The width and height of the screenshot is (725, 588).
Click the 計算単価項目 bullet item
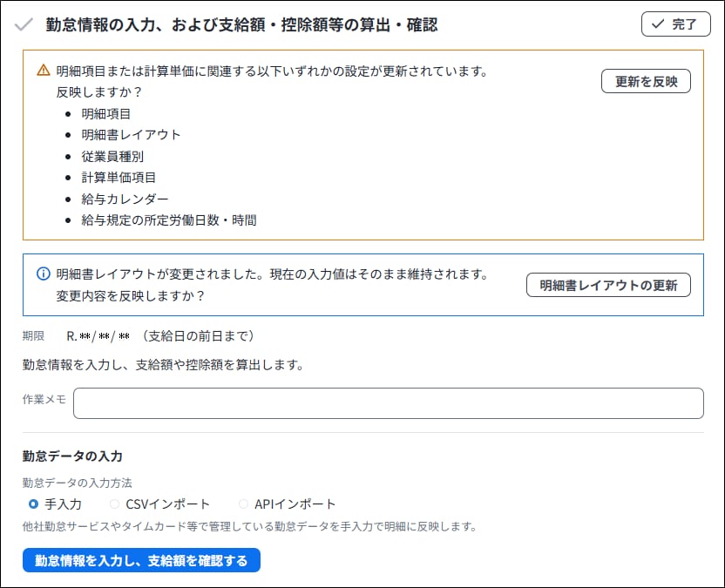click(x=119, y=178)
